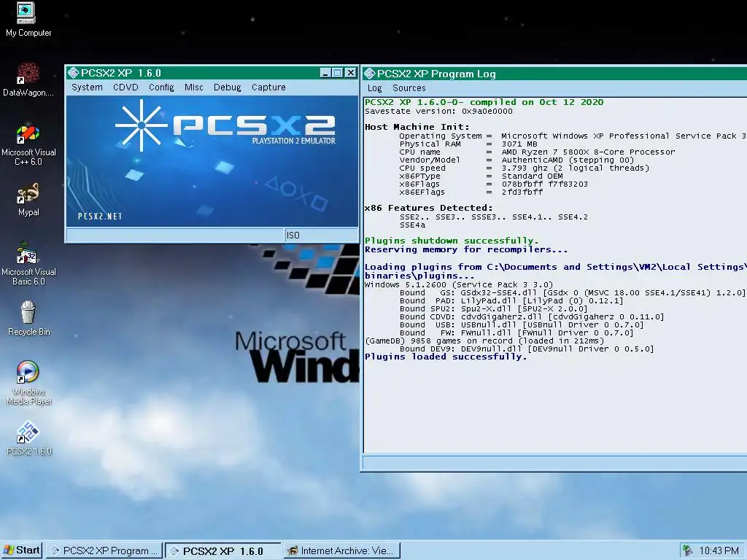Click the USBnull.dll bound USB line
747x560 pixels.
[521, 324]
